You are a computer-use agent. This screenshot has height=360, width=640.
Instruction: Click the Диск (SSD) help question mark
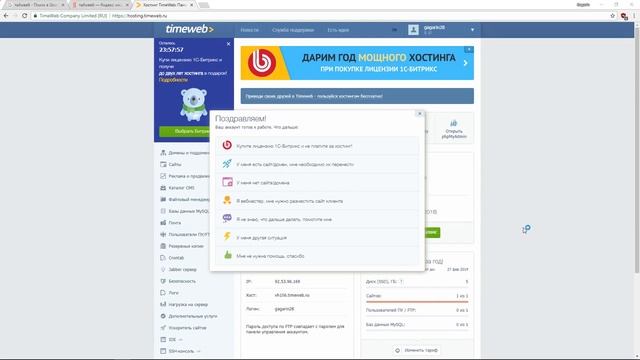[x=401, y=282]
